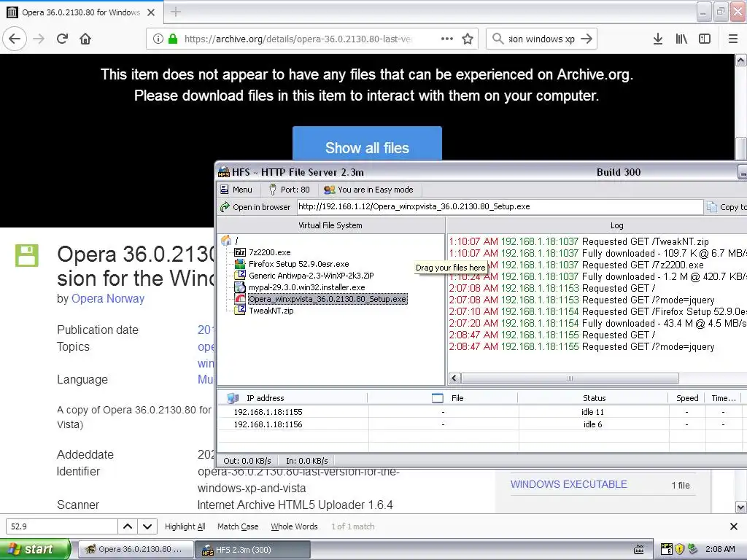
Task: Open the Windows Start button
Action: [35, 549]
